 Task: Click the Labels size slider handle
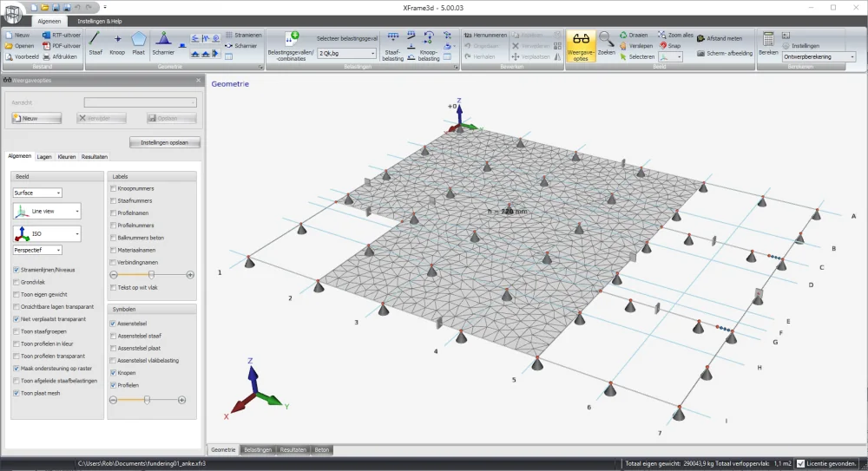pyautogui.click(x=151, y=274)
